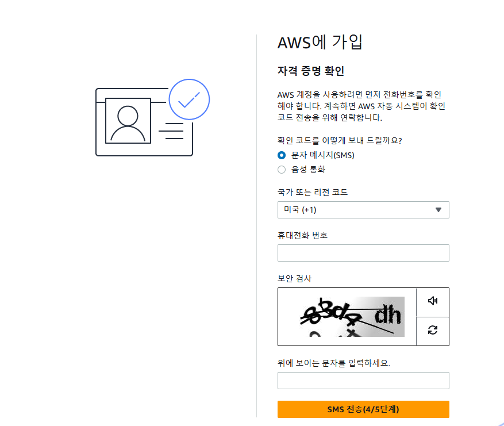Image resolution: width=504 pixels, height=426 pixels.
Task: Select 문자 메시지(SMS) verification method
Action: pyautogui.click(x=281, y=155)
